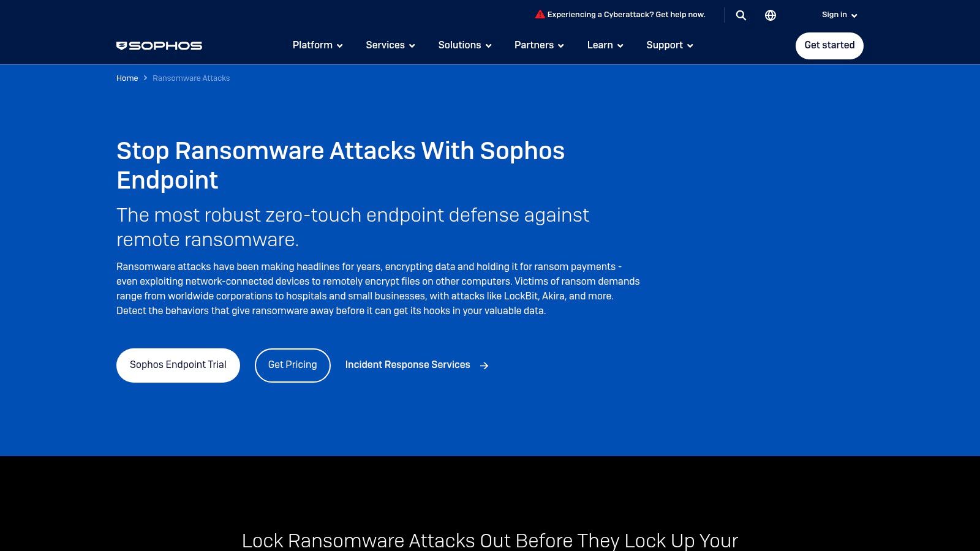Open the Support dropdown
Screen dimensions: 980x551
click(x=669, y=45)
